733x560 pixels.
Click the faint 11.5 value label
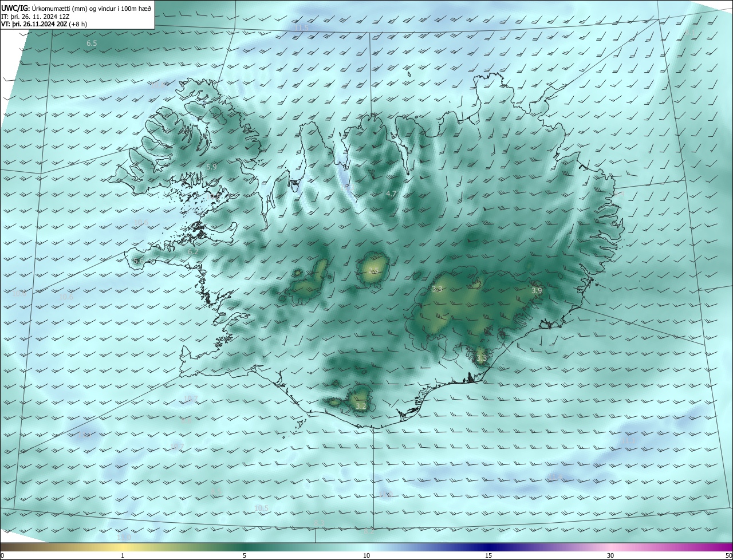(301, 28)
